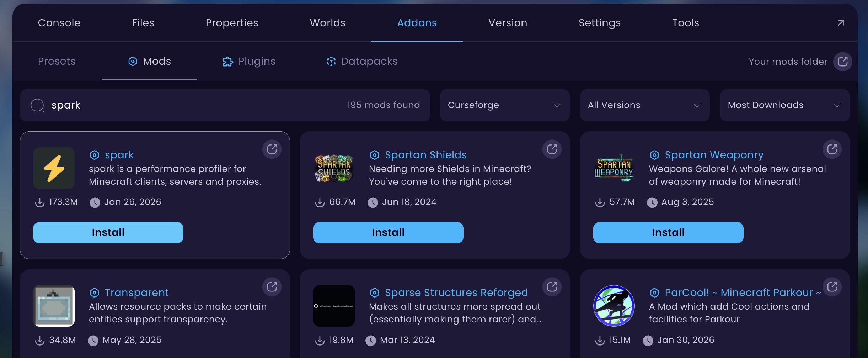Open your mods folder icon button

point(843,62)
